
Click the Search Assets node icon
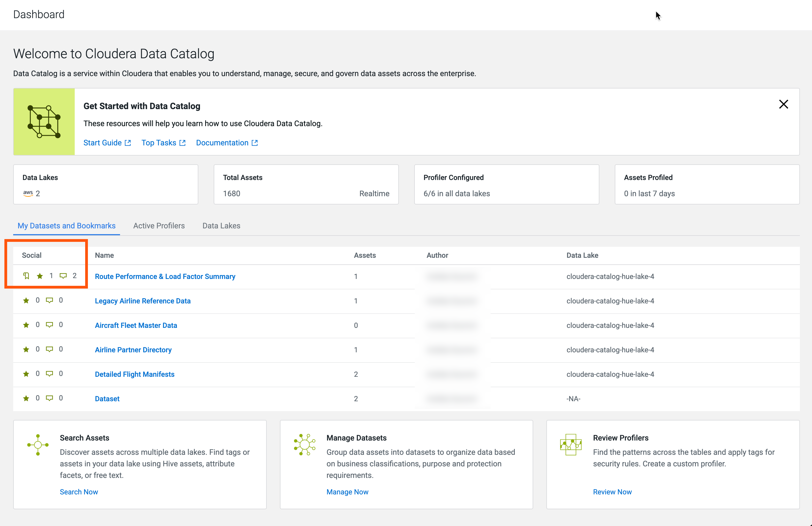[38, 445]
